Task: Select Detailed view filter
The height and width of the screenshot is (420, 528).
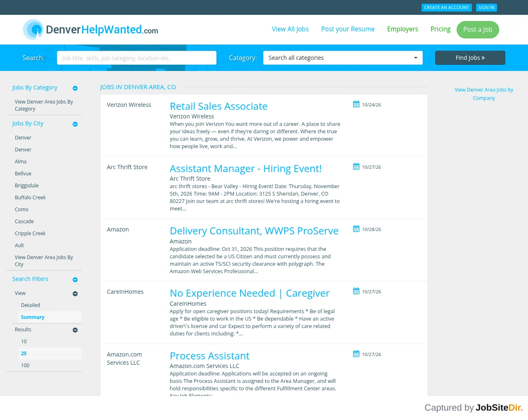Action: pyautogui.click(x=31, y=305)
